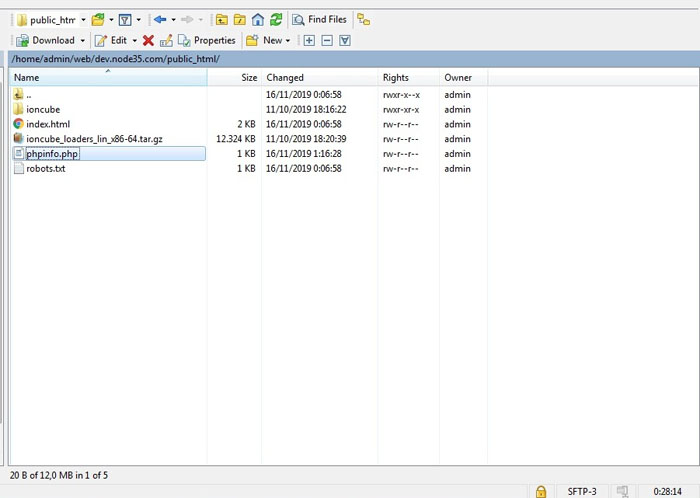
Task: Open the back history dropdown arrow
Action: (173, 20)
